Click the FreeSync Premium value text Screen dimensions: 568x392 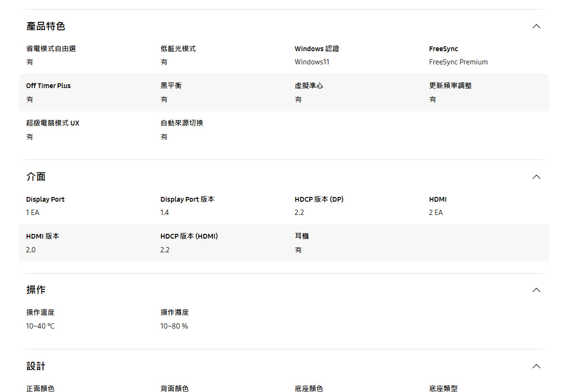458,62
